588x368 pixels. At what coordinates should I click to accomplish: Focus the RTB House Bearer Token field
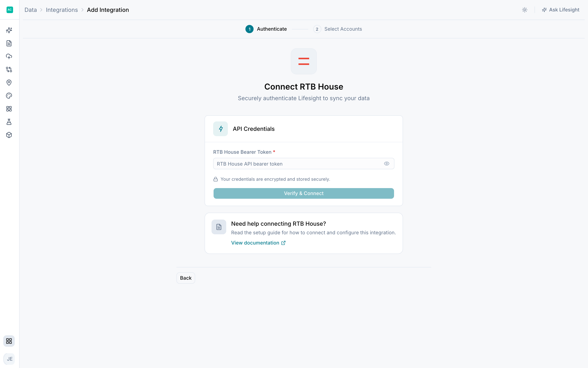[304, 164]
